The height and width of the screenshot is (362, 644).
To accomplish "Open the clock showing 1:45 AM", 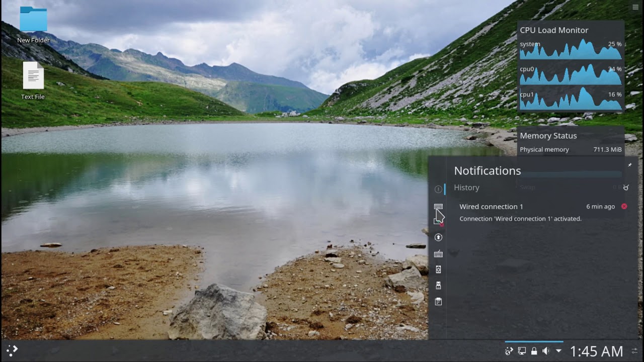I will [596, 351].
